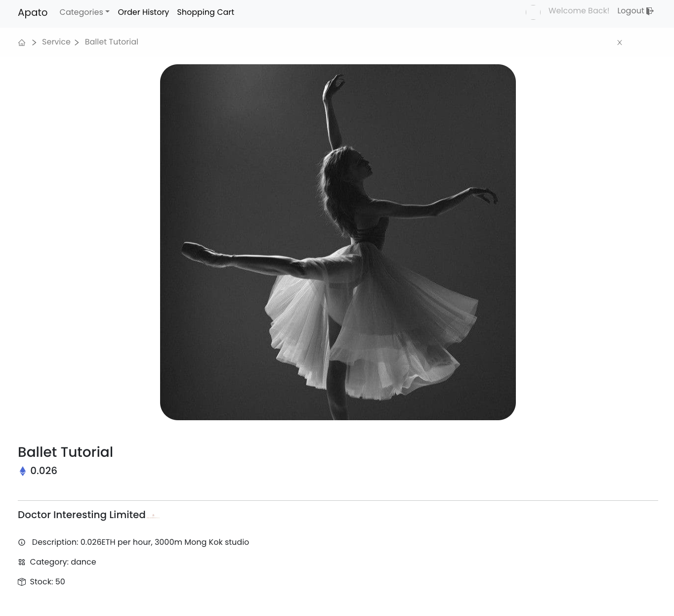
Task: Click the category grid icon beside Category
Action: [22, 562]
